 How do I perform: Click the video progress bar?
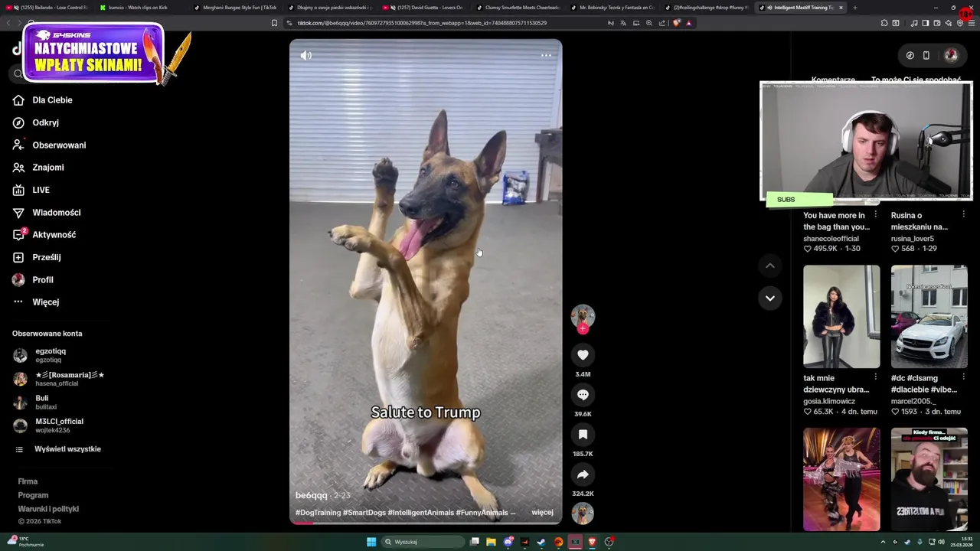coord(426,523)
